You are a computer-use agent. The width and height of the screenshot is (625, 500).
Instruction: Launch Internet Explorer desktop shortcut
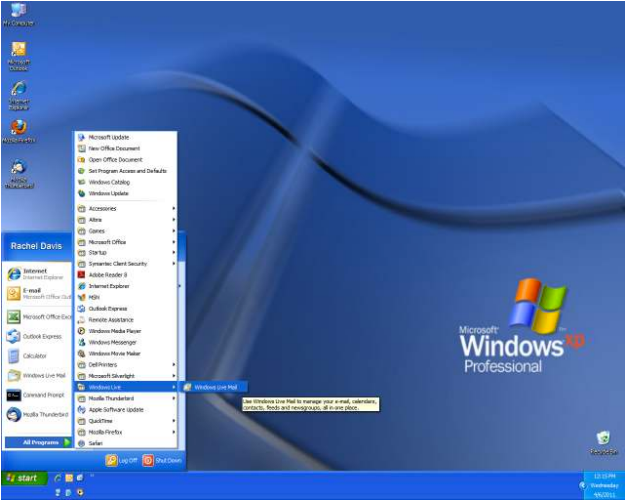point(19,95)
